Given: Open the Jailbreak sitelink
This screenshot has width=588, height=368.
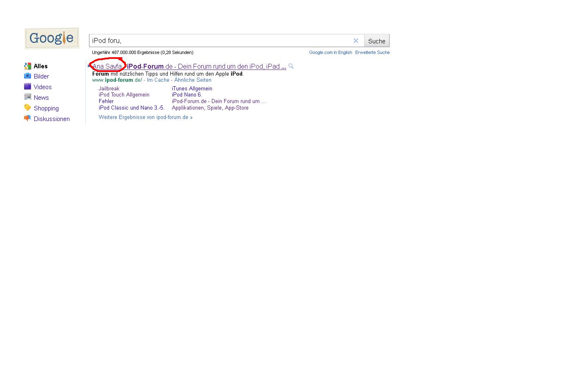Looking at the screenshot, I should (109, 88).
